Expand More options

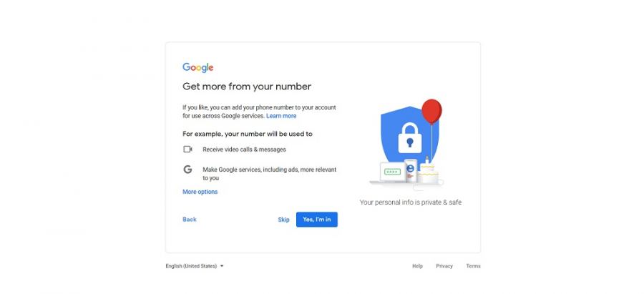(200, 192)
